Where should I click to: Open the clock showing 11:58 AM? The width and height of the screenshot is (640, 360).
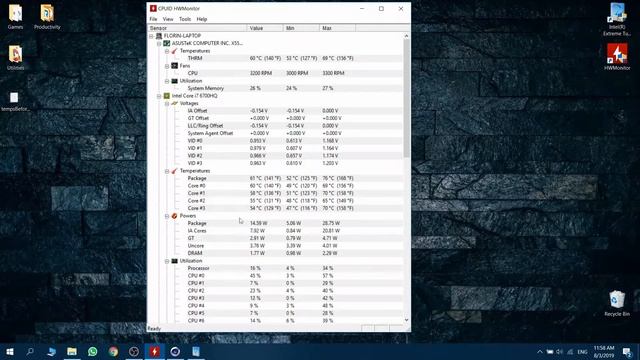pos(604,351)
